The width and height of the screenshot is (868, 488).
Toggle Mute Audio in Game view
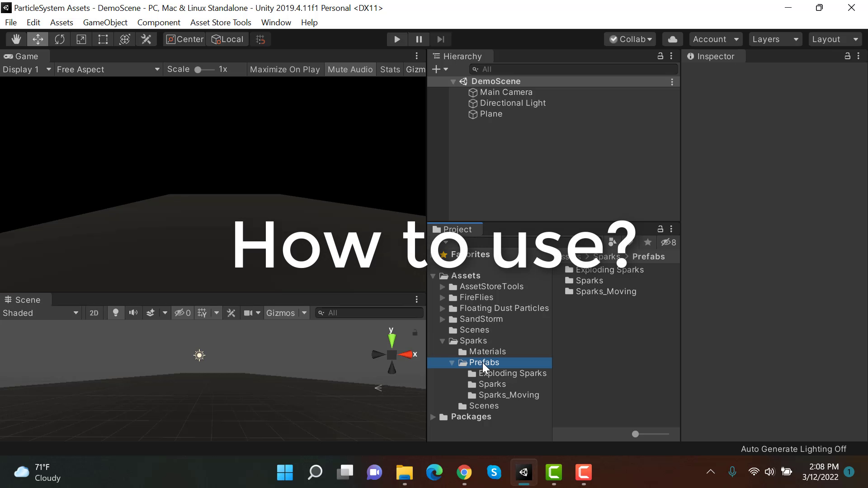[350, 70]
